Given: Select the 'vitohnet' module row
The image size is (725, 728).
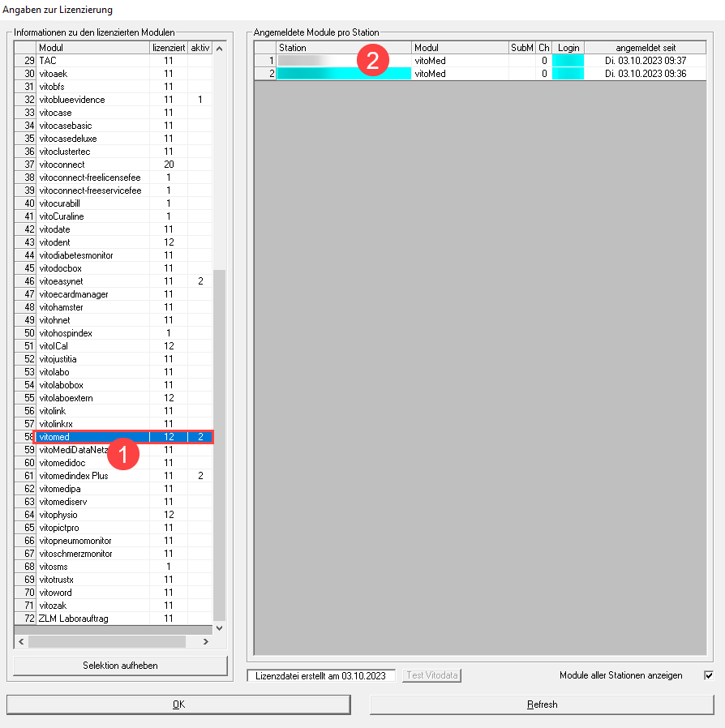Looking at the screenshot, I should tap(114, 320).
